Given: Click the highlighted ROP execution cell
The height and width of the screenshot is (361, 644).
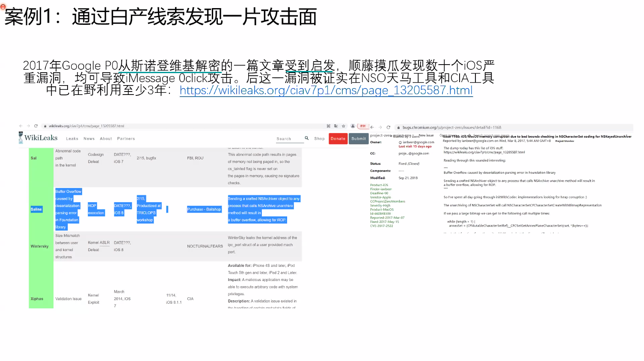Looking at the screenshot, I should [96, 209].
